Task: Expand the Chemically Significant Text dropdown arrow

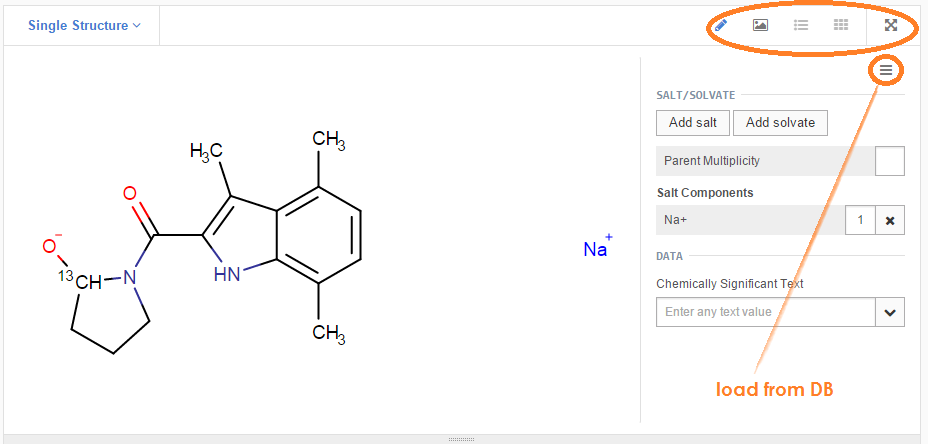Action: point(890,312)
